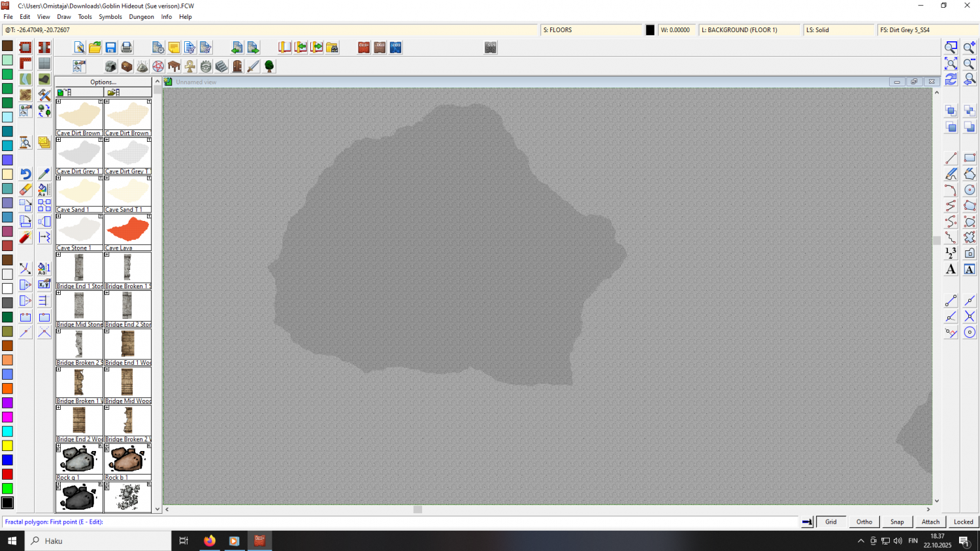
Task: Open the S: FLOORS sheet selector
Action: [591, 30]
